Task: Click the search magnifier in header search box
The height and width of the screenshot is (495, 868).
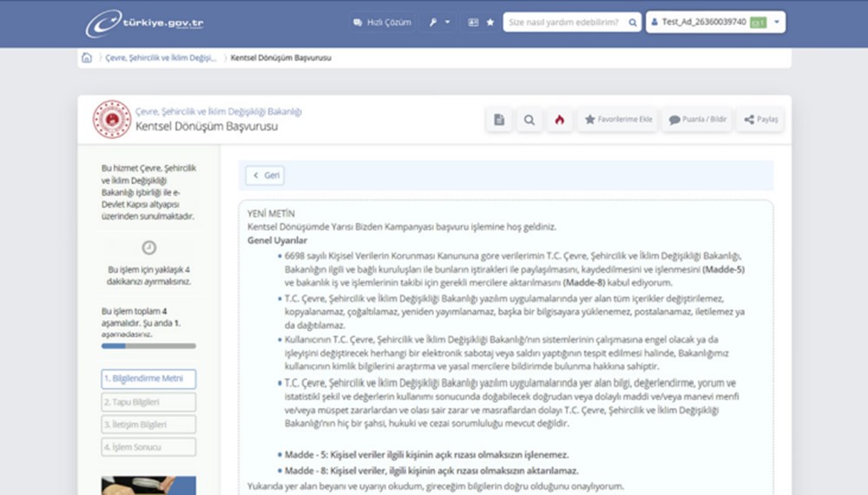Action: click(633, 23)
